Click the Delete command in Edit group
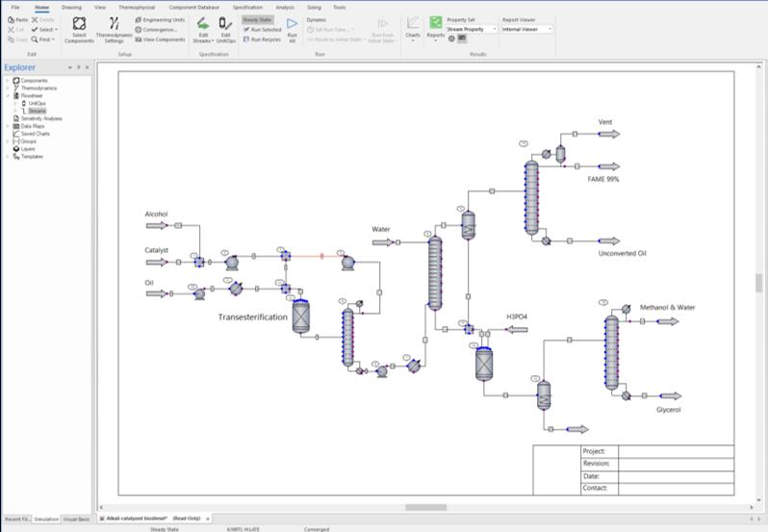Image resolution: width=768 pixels, height=532 pixels. coord(42,20)
